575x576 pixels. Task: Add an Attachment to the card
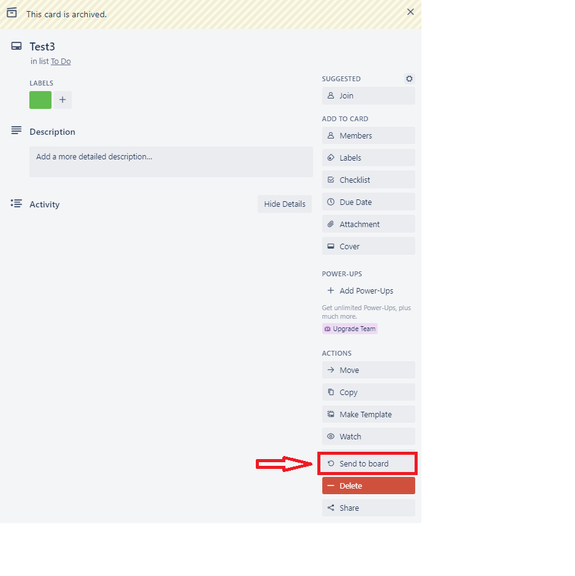click(x=368, y=224)
